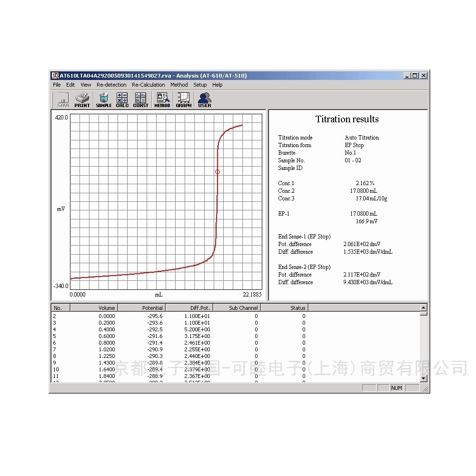Click the -340.0 y-axis label
Image resolution: width=476 pixels, height=476 pixels.
point(61,286)
